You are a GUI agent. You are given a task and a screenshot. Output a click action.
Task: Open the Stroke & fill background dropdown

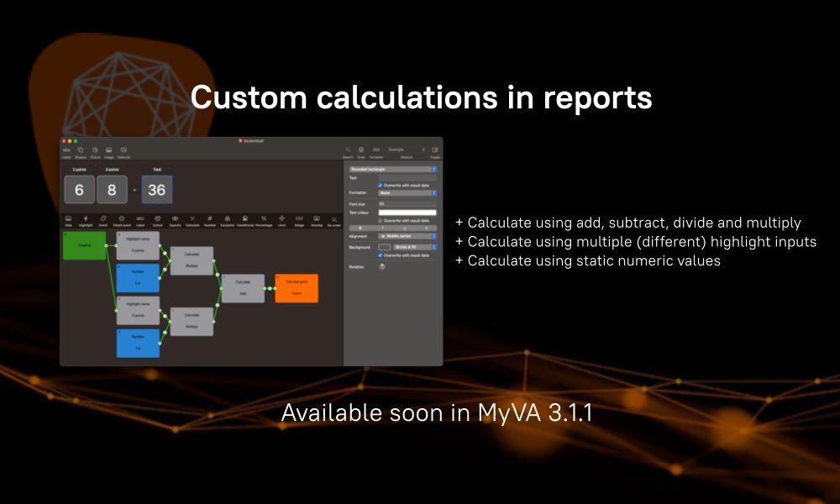coord(415,247)
